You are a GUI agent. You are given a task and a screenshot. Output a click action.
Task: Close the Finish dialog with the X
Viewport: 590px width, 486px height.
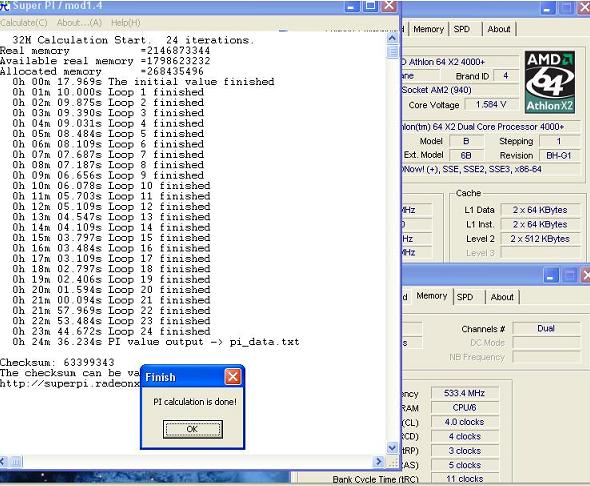tap(233, 377)
